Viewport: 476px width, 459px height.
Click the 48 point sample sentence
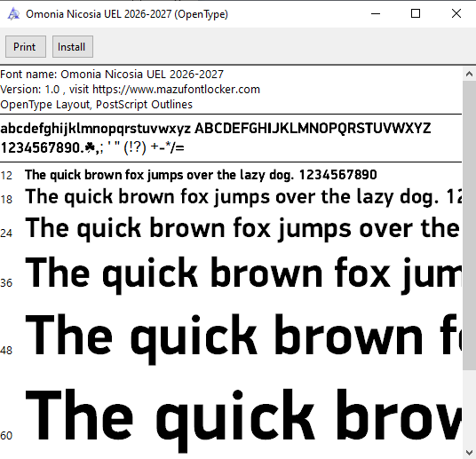(x=243, y=339)
